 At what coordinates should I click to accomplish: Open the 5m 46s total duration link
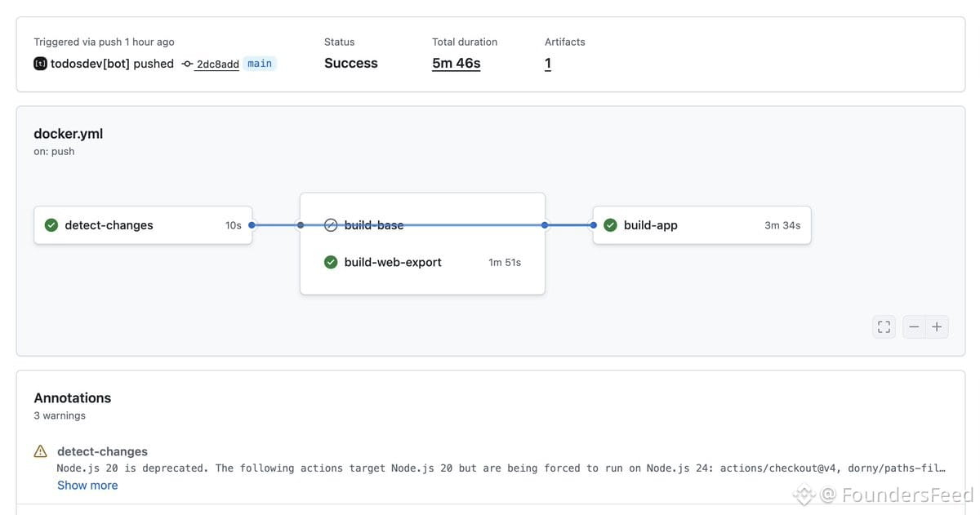click(457, 64)
